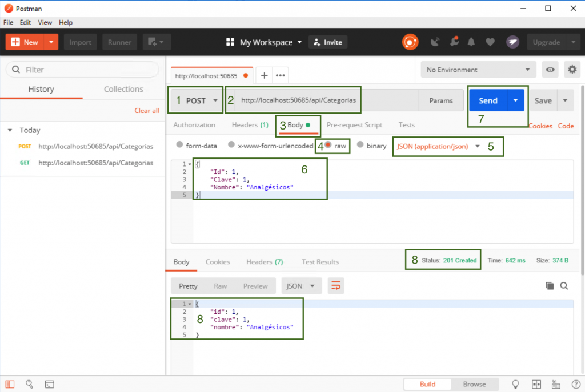
Task: Copy response using the copy icon
Action: pyautogui.click(x=550, y=286)
